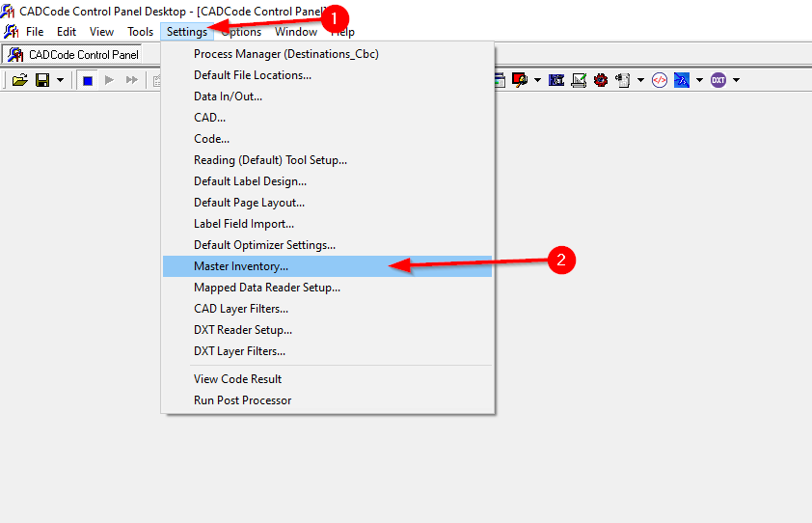Open Default File Locations settings
Screen dimensions: 812x523
tap(327, 75)
